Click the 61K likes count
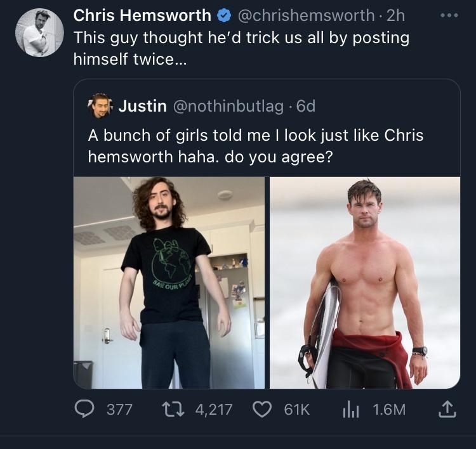This screenshot has width=476, height=449. (296, 409)
